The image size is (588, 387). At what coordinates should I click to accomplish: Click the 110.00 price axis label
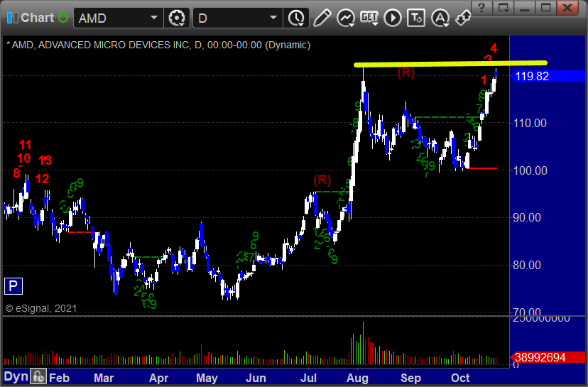point(530,123)
